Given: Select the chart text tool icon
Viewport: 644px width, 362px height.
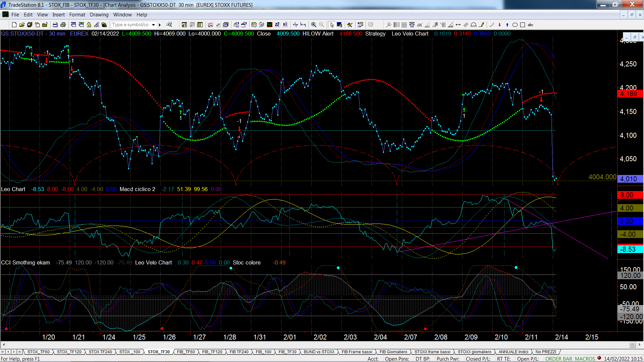Looking at the screenshot, I should click(339, 25).
